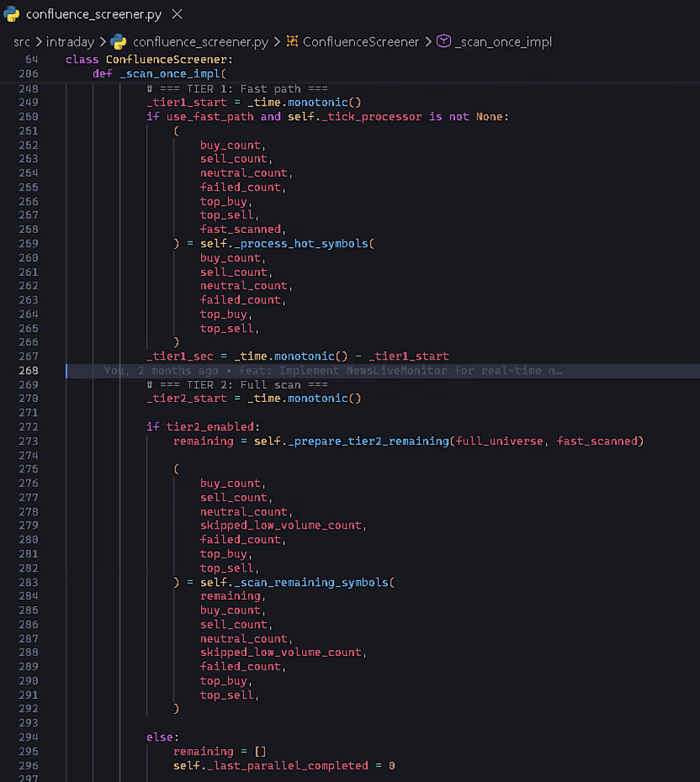Click the '_prepare_tier2_remaining' method call
The width and height of the screenshot is (700, 782).
tap(368, 441)
